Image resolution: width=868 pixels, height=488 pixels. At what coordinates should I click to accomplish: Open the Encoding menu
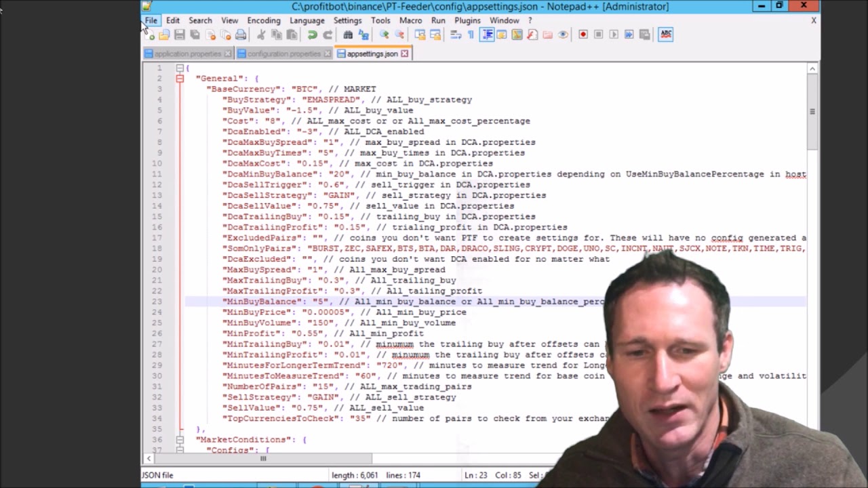tap(264, 20)
